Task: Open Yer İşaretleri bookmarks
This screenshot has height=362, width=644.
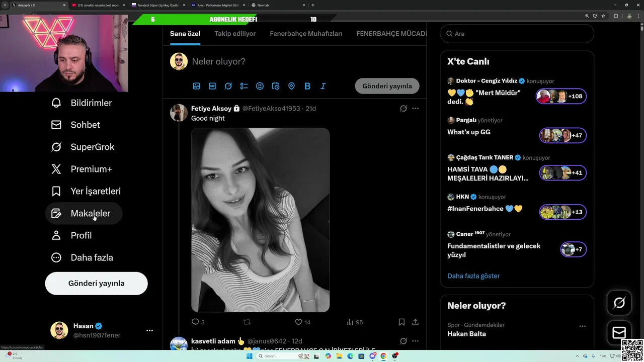Action: [x=86, y=191]
